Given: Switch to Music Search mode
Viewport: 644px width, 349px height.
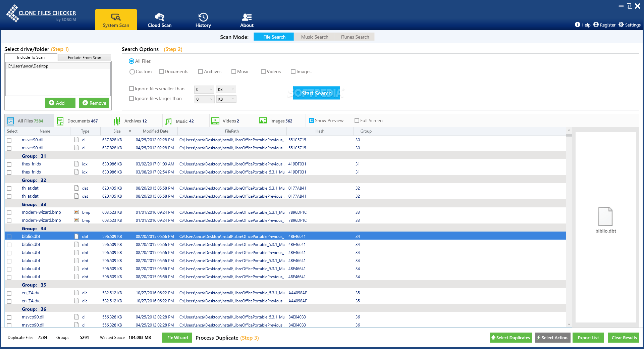Looking at the screenshot, I should (x=314, y=37).
